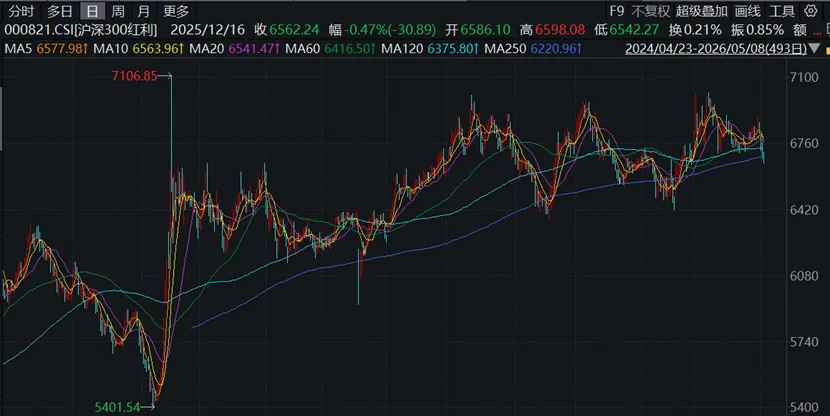
Task: Switch to the 分时 intraday tab
Action: coord(22,11)
